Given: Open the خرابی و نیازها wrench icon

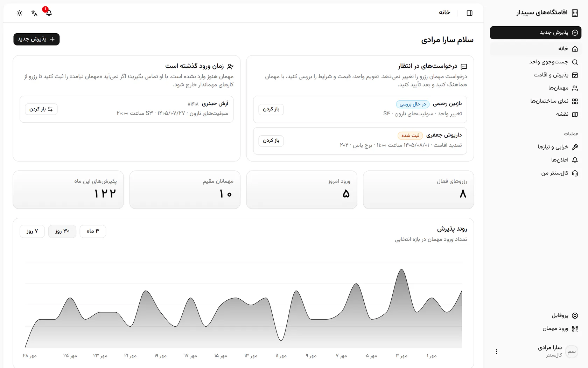Looking at the screenshot, I should pyautogui.click(x=575, y=147).
